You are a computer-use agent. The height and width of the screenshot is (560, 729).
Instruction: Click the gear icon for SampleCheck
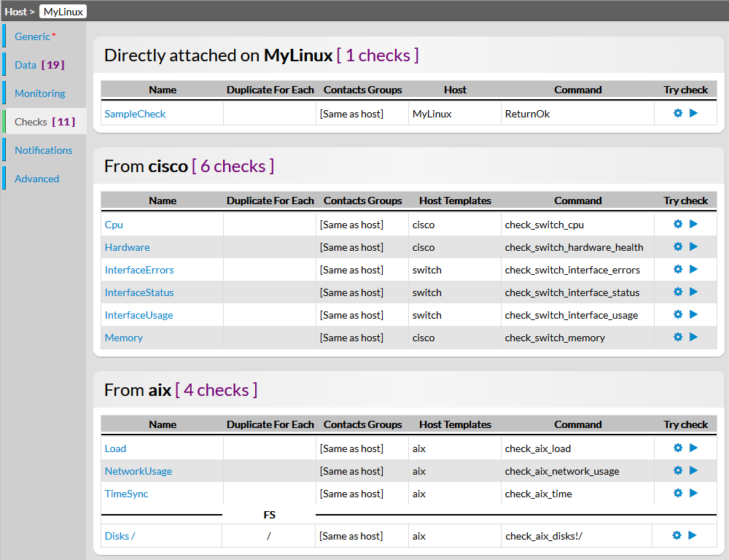coord(678,113)
